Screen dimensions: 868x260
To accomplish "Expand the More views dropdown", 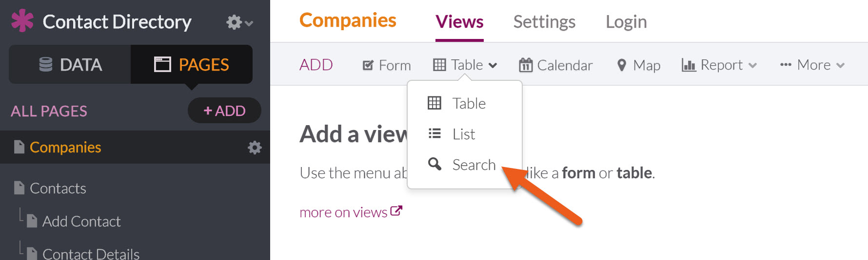I will tap(812, 65).
